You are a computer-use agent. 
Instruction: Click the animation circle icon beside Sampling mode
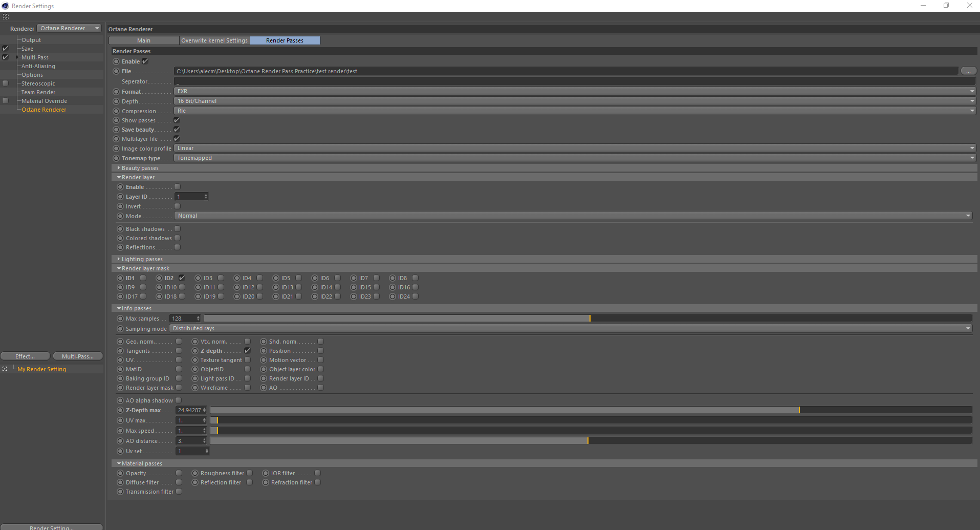tap(120, 329)
